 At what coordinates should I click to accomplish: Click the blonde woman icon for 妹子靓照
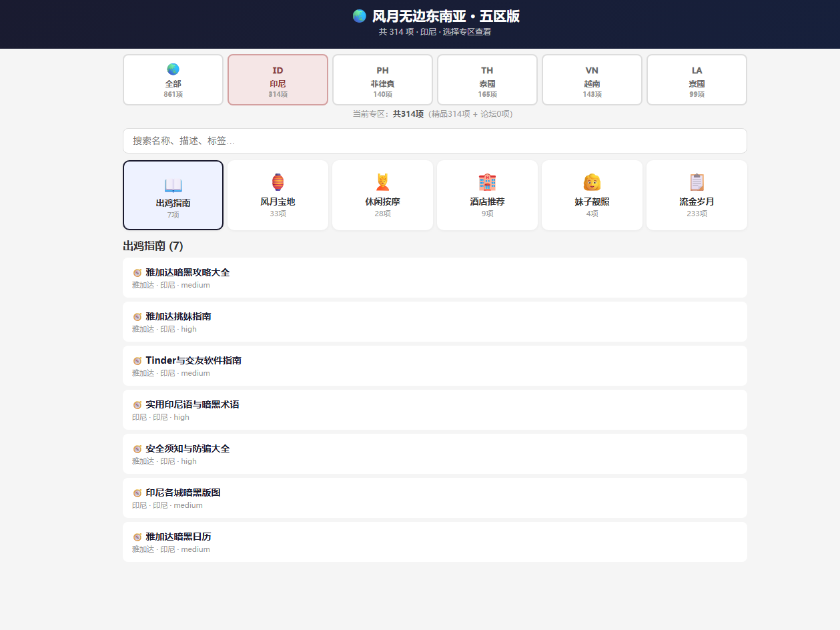(592, 182)
